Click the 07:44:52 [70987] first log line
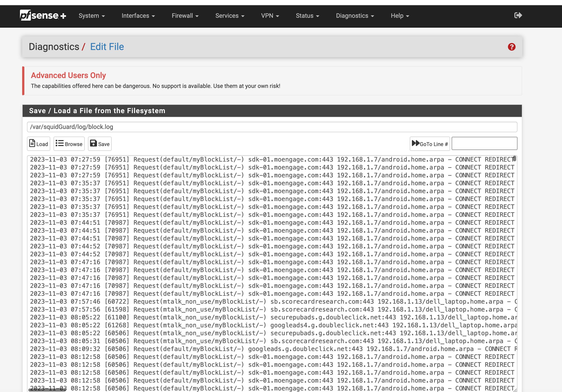 click(x=272, y=246)
